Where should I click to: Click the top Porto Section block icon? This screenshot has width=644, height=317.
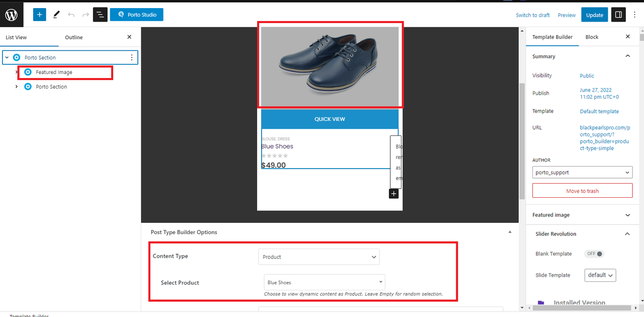pyautogui.click(x=17, y=57)
